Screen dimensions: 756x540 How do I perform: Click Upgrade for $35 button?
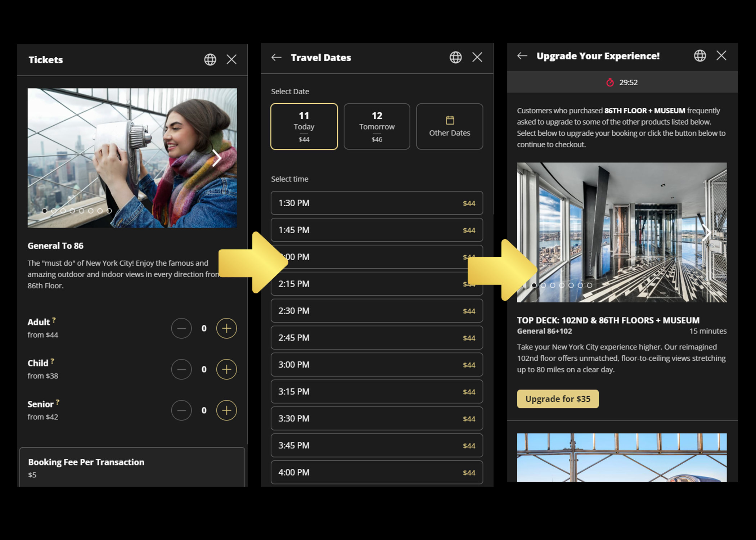tap(558, 399)
